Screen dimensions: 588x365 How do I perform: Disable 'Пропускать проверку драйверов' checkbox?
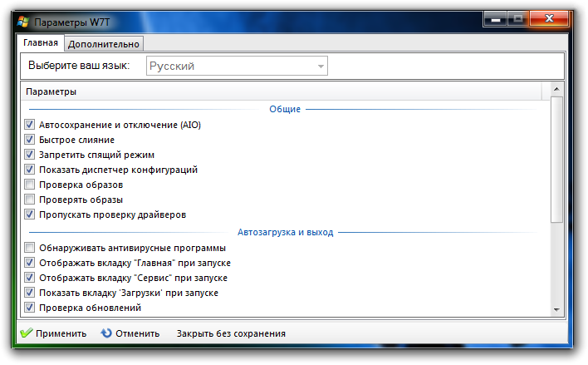[30, 215]
